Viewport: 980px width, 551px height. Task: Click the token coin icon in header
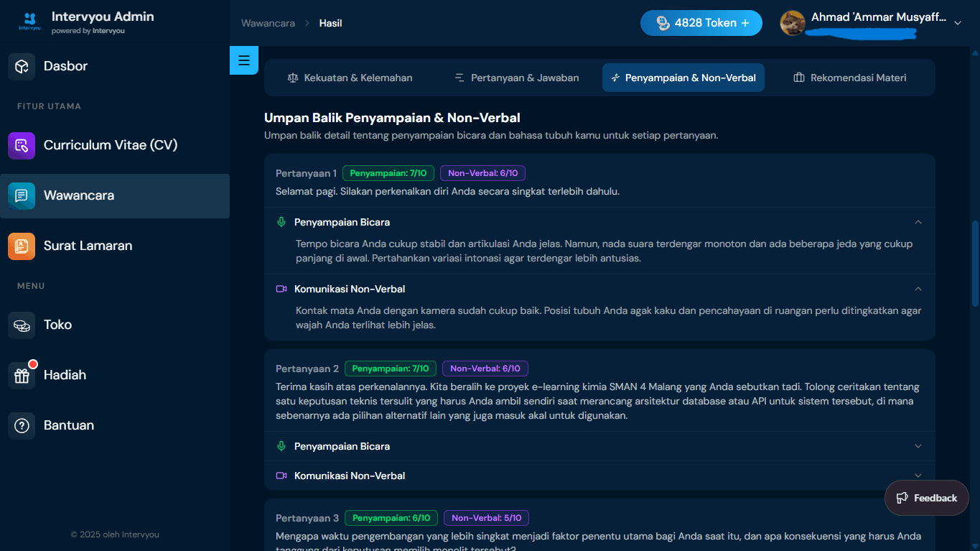tap(663, 23)
